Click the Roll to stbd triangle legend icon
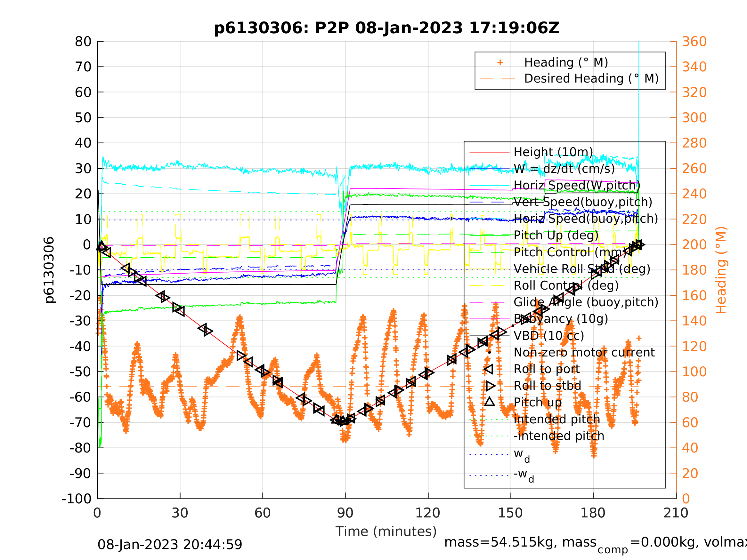 point(490,386)
